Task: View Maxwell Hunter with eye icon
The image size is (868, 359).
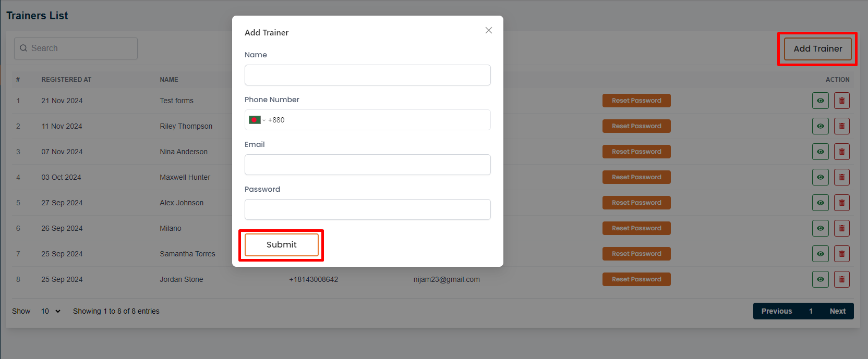Action: point(820,177)
